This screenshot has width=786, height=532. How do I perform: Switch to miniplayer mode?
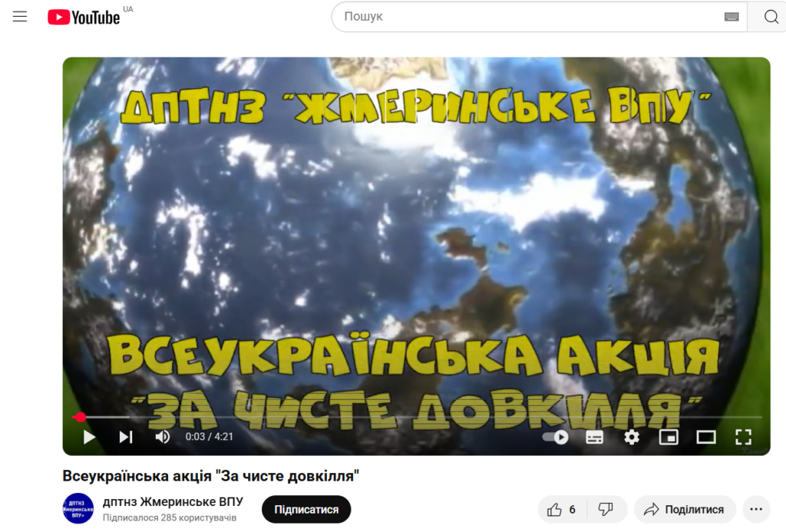[x=669, y=438]
